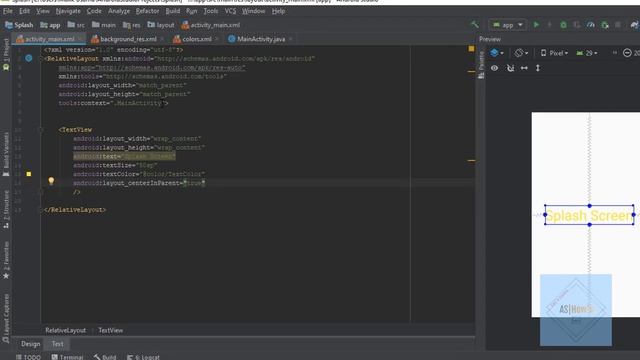Open the TODO tool window
This screenshot has width=640, height=360.
tap(28, 357)
